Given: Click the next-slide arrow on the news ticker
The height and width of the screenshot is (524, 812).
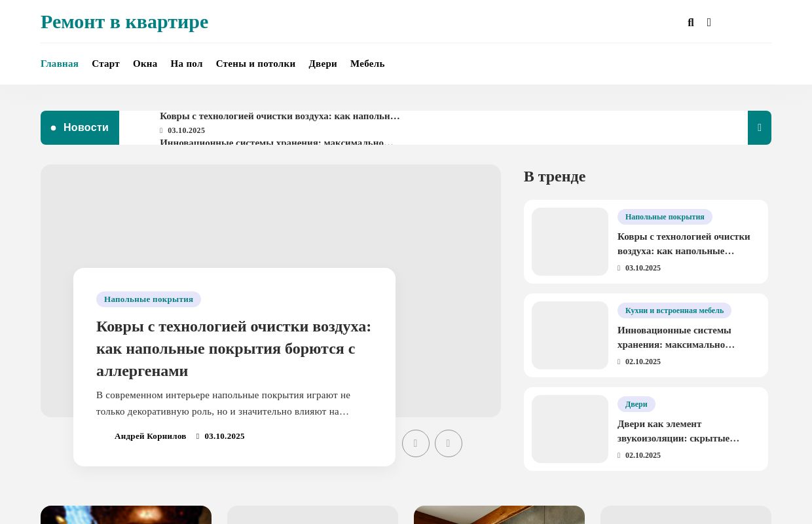Looking at the screenshot, I should (760, 128).
